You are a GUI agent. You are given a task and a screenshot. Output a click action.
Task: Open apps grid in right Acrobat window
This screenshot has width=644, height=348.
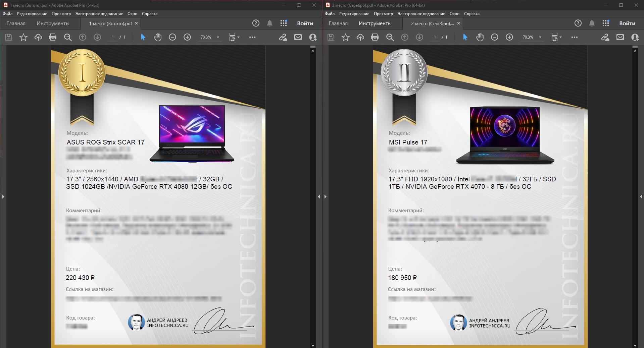coord(606,23)
